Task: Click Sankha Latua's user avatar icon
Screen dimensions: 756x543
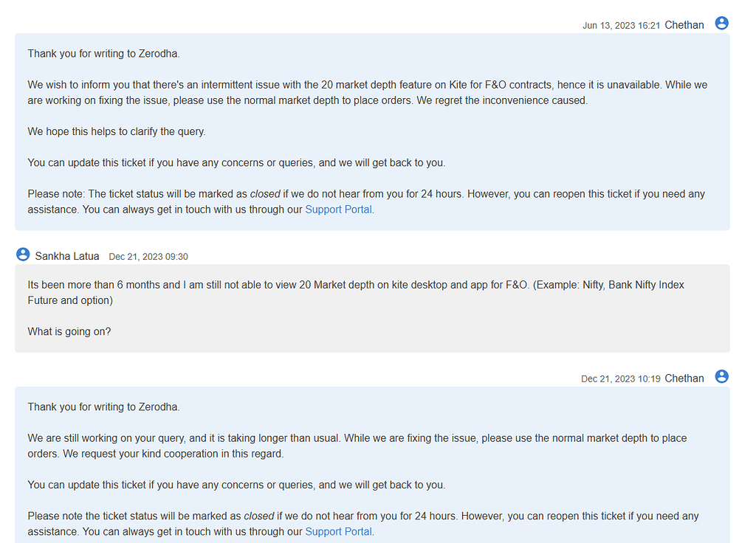Action: tap(23, 254)
